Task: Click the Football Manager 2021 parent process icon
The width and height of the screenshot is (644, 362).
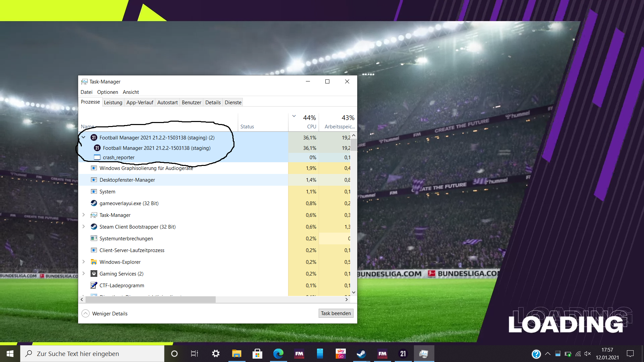Action: (94, 137)
